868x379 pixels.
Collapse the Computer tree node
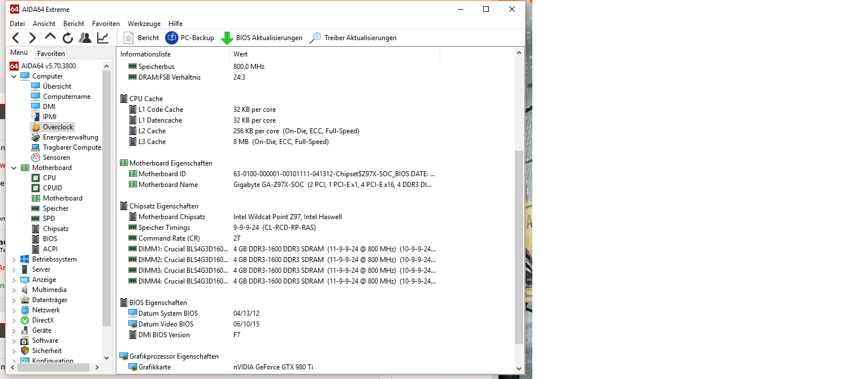(14, 76)
